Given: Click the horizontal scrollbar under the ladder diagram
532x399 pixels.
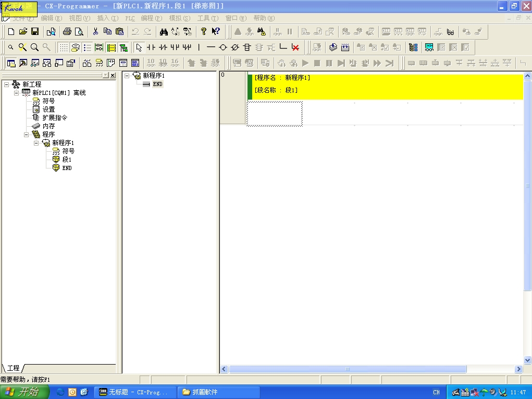Looking at the screenshot, I should (348, 369).
